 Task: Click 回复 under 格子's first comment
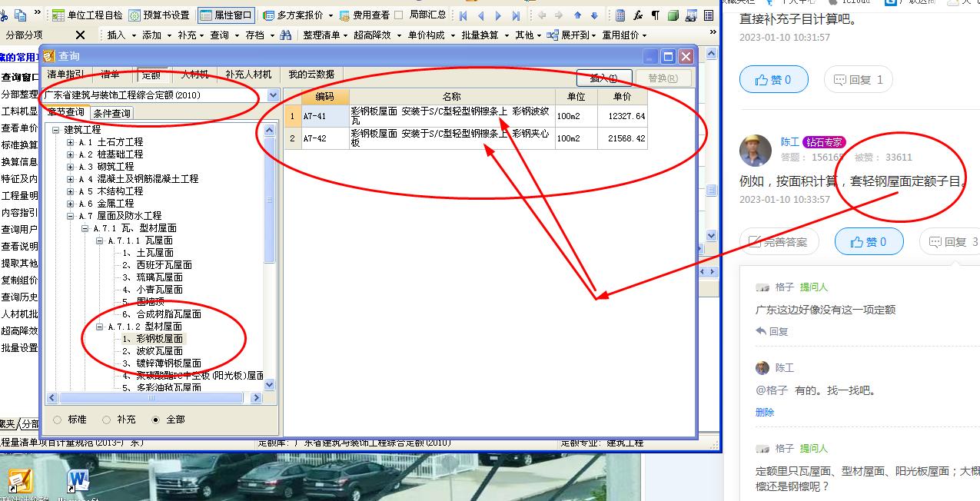pos(772,331)
